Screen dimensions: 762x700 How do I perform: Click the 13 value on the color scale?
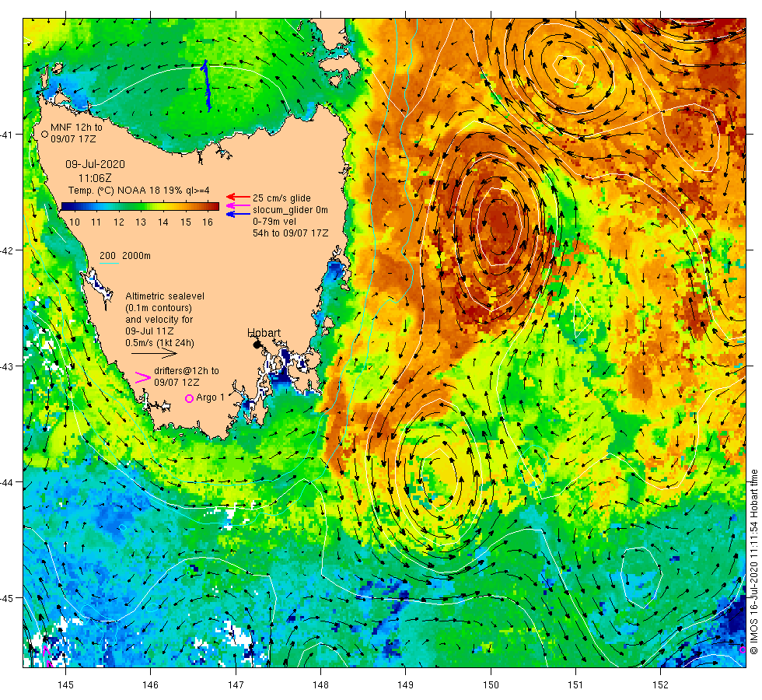(141, 222)
